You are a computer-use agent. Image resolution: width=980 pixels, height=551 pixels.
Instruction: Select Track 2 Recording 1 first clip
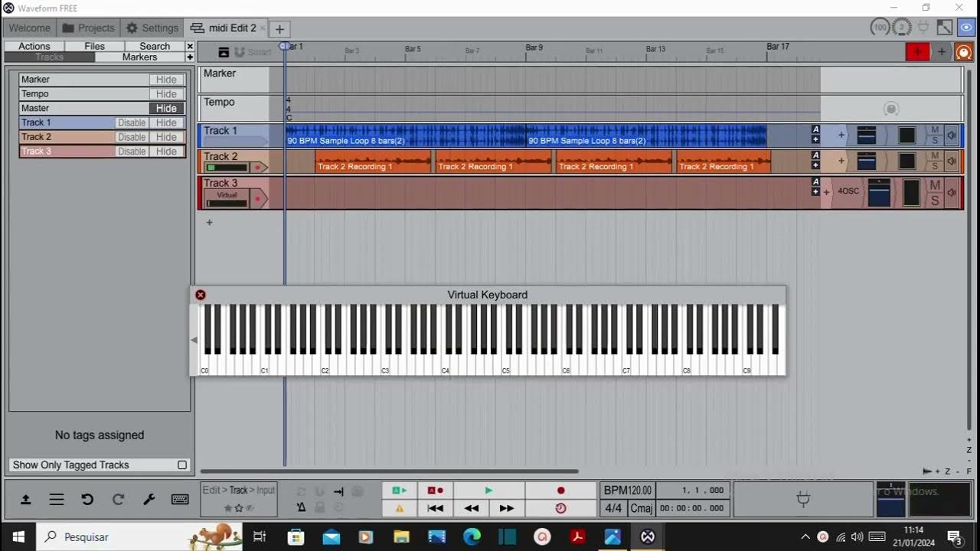(x=373, y=161)
